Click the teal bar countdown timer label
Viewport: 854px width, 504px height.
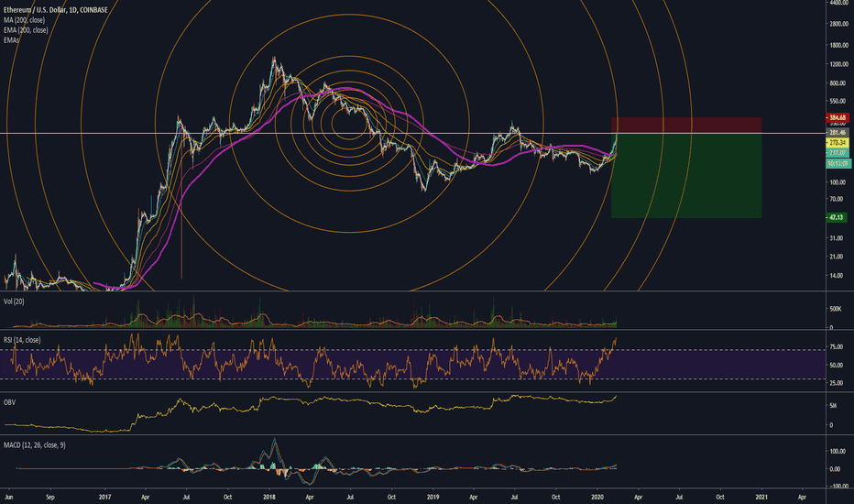pos(838,163)
